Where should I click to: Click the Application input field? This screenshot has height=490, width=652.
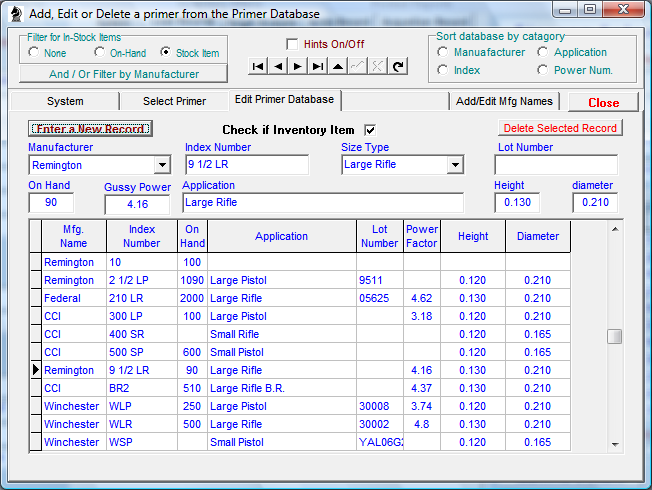323,203
